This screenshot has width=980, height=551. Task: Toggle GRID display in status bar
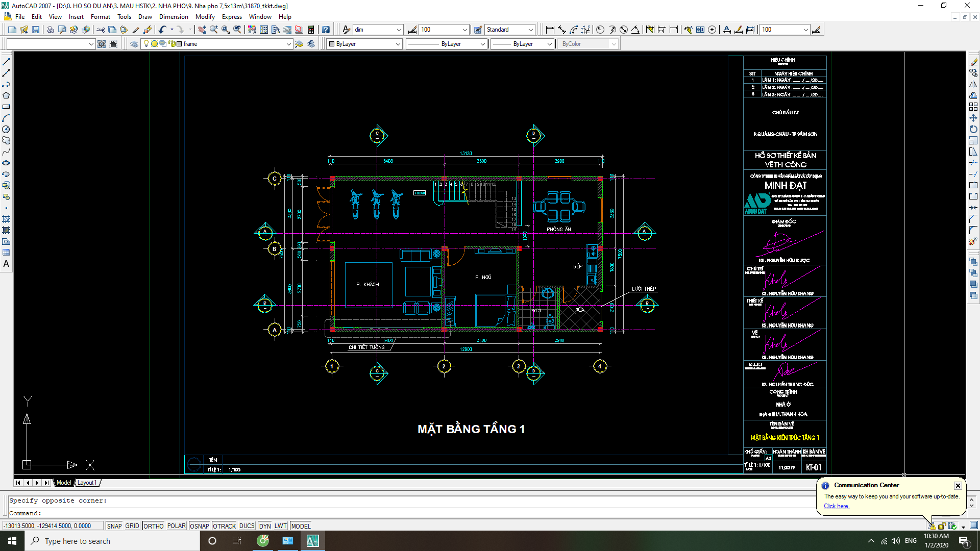pyautogui.click(x=132, y=526)
